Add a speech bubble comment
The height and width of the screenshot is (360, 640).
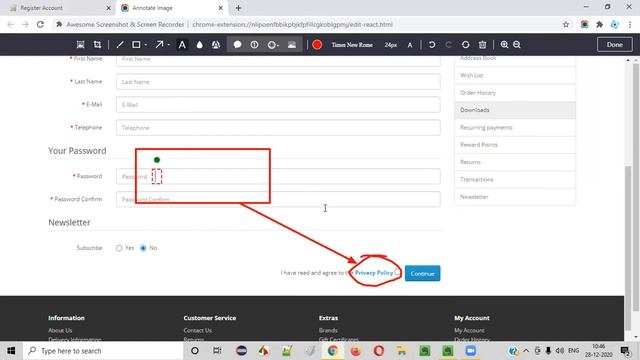coord(237,44)
